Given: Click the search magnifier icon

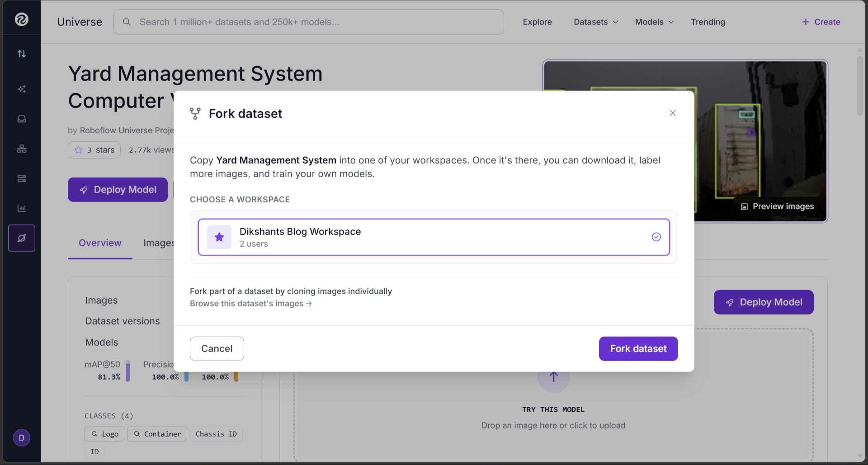Looking at the screenshot, I should click(127, 22).
